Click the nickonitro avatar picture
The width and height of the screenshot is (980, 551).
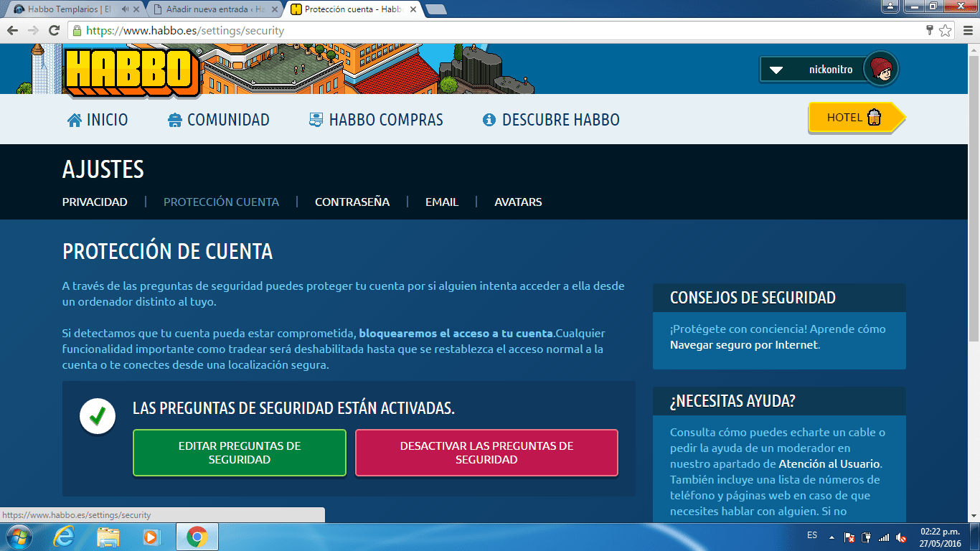coord(881,70)
